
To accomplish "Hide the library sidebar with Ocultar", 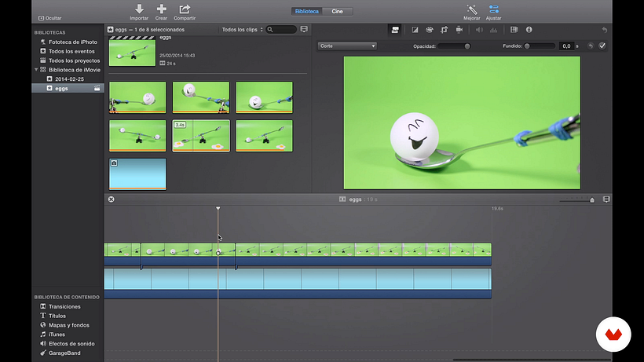I will click(x=49, y=16).
